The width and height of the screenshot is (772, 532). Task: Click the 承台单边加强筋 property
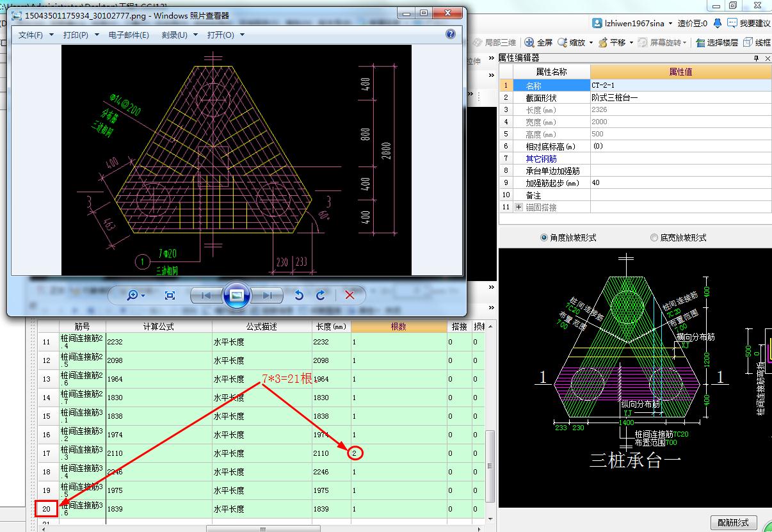pos(551,171)
